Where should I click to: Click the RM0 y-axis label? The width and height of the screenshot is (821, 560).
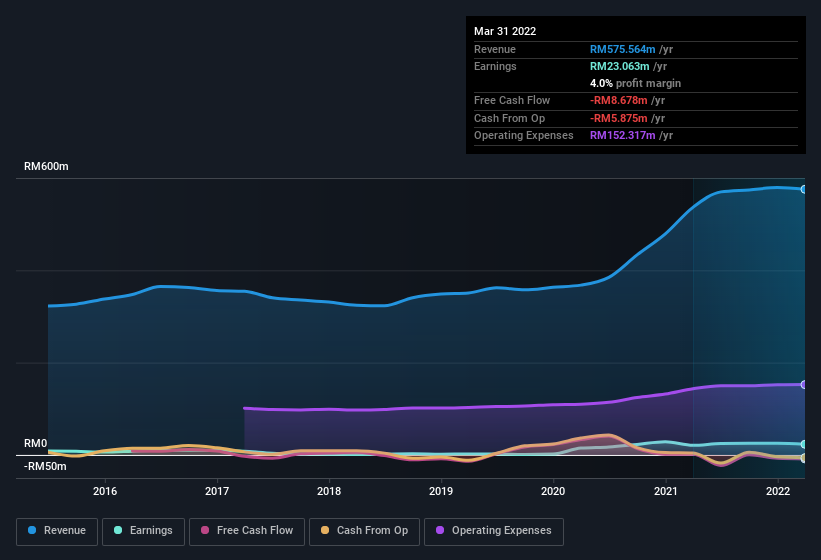pos(35,444)
